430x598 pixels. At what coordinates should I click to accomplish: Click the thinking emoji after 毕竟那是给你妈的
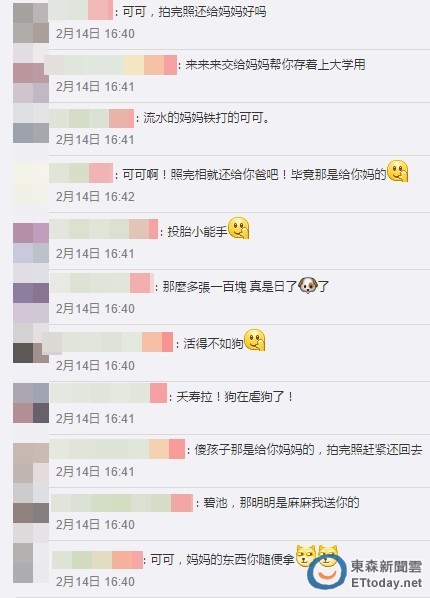click(398, 171)
